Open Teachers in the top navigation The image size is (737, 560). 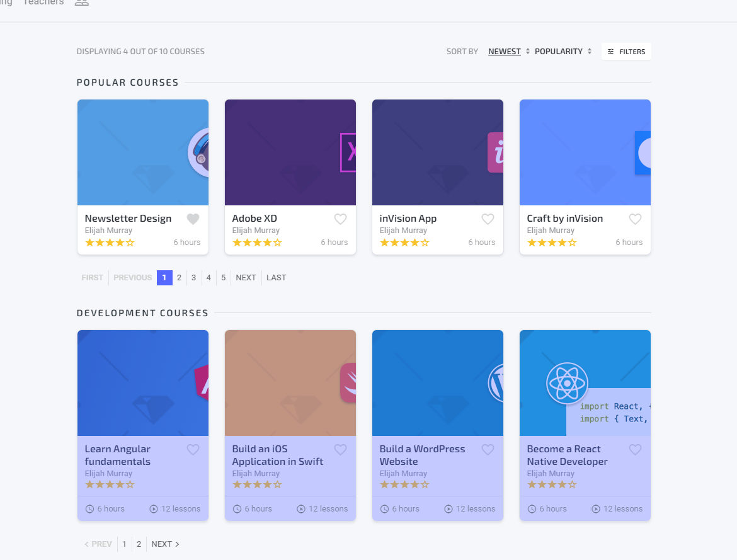pyautogui.click(x=43, y=3)
